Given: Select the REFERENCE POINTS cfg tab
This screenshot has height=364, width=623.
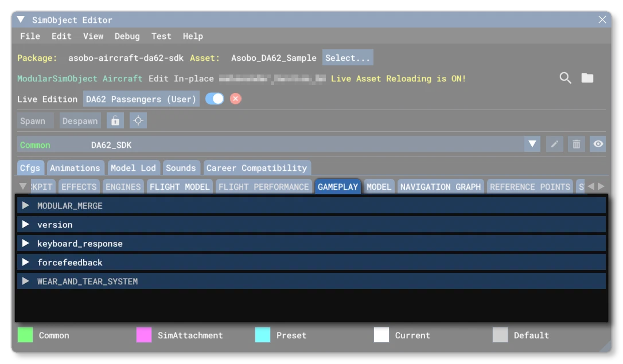Looking at the screenshot, I should (530, 186).
